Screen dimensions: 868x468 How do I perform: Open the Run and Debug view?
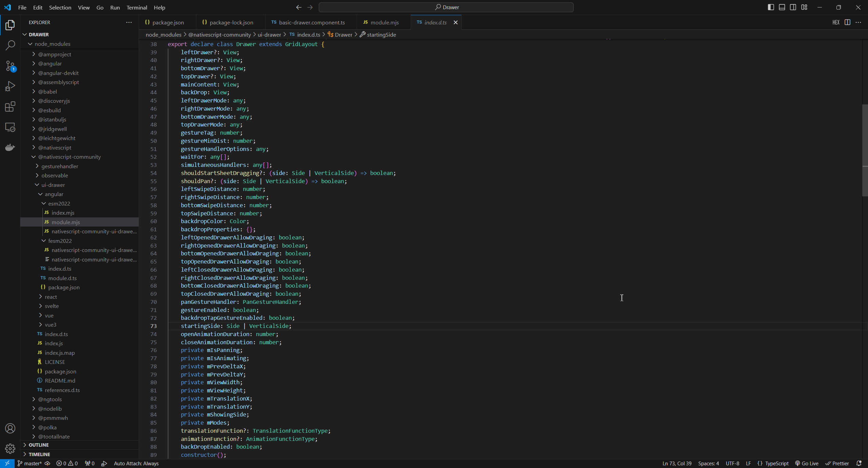tap(10, 86)
